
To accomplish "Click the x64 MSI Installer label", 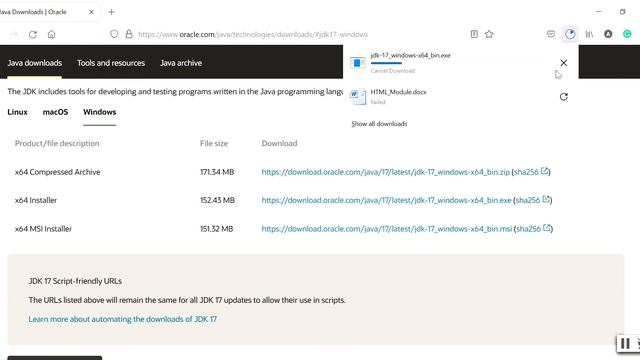I will tap(43, 229).
